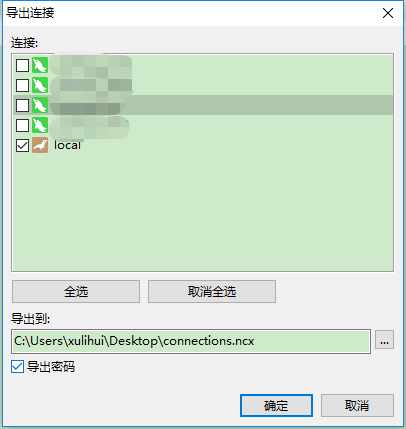Uncheck the local connection checkbox
Viewport: 406px width, 429px height.
[22, 145]
